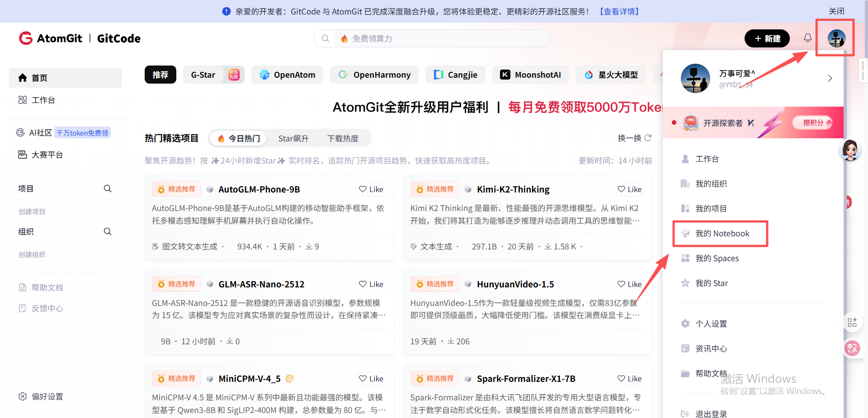
Task: Click the search magnifier icon in top bar
Action: (325, 38)
